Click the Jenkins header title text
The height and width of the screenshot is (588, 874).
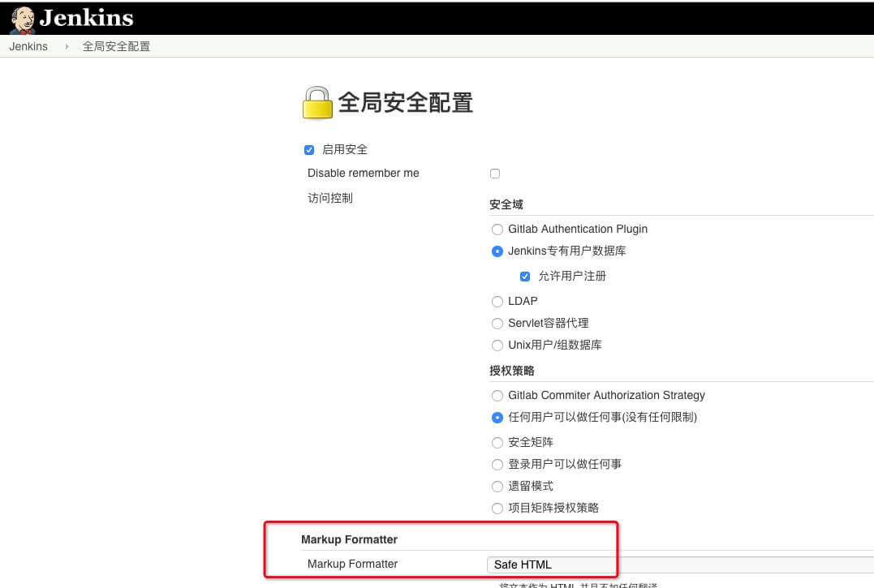[x=86, y=18]
